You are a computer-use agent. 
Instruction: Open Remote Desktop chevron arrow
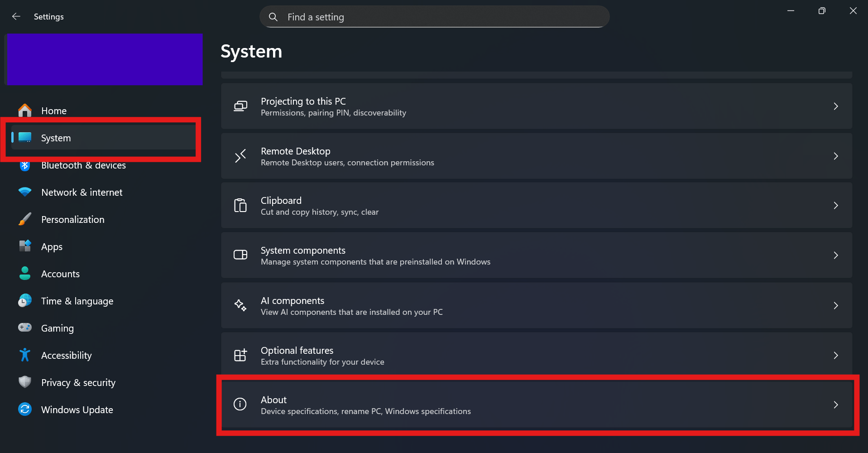[x=835, y=156]
